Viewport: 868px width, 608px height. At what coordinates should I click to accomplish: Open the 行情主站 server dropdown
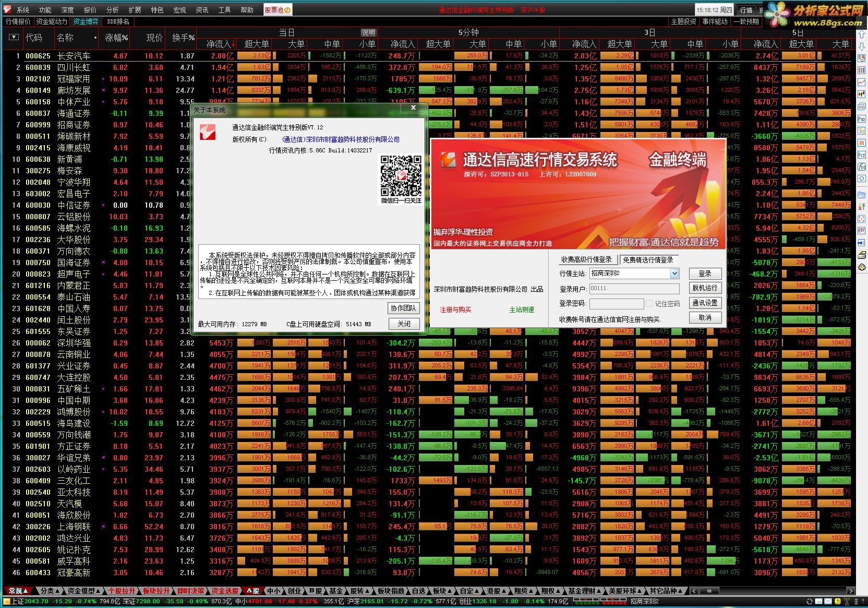click(x=674, y=273)
